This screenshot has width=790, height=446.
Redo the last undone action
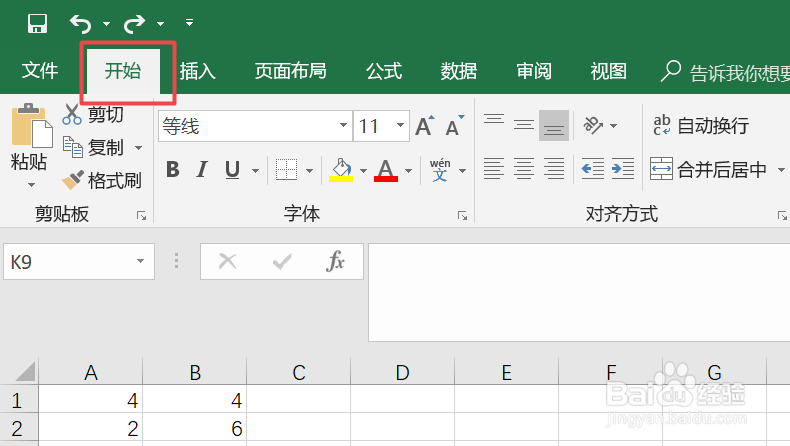pos(135,23)
